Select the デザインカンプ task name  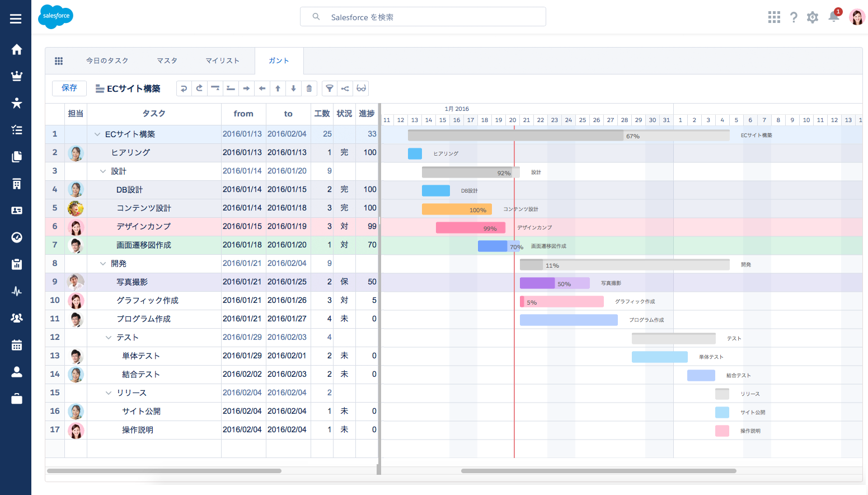click(144, 226)
